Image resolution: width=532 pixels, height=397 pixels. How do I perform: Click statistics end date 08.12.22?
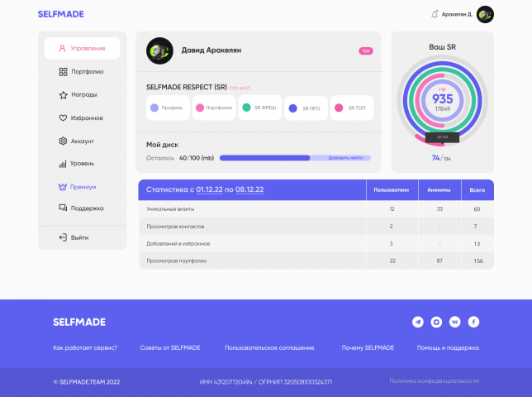point(249,189)
